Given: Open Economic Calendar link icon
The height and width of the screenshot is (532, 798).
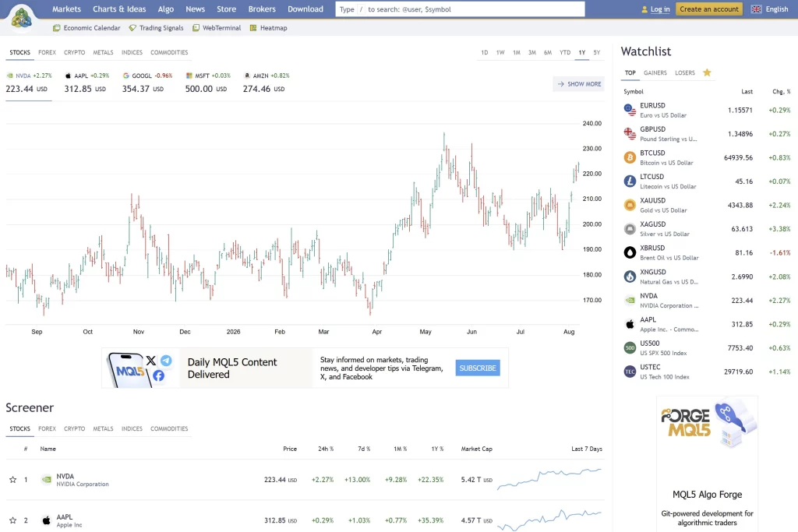Looking at the screenshot, I should tap(56, 28).
